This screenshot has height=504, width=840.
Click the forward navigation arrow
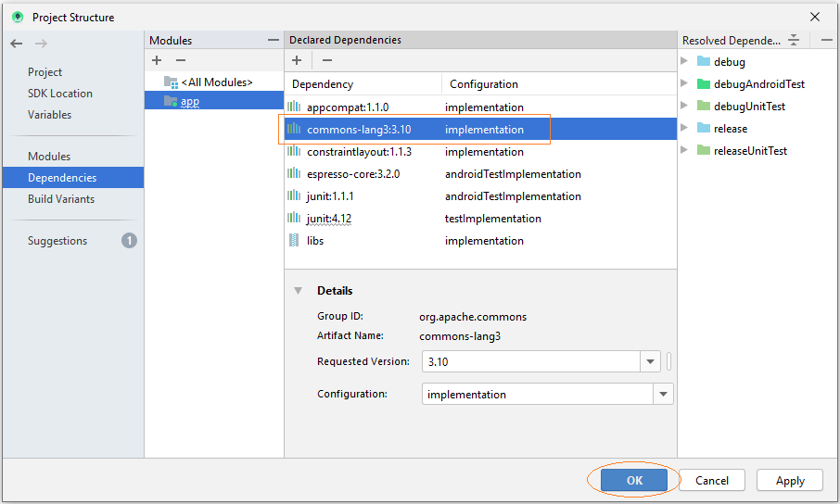pyautogui.click(x=41, y=44)
